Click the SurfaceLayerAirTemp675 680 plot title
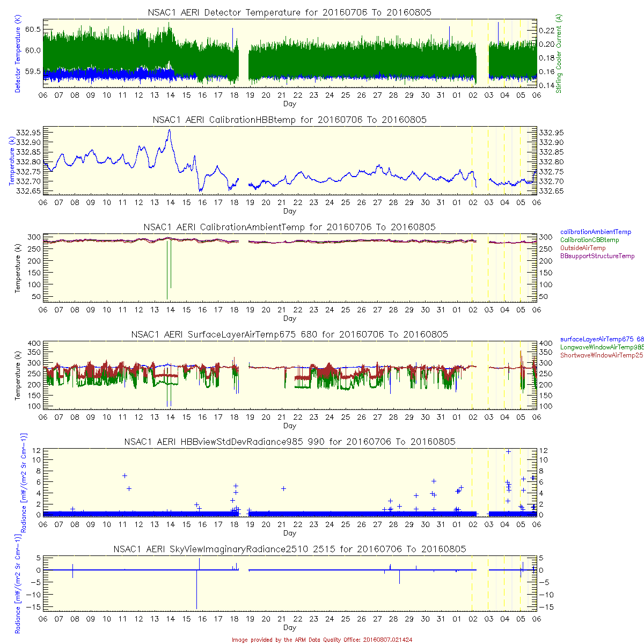Viewport: 644px width, 644px height. pos(289,334)
